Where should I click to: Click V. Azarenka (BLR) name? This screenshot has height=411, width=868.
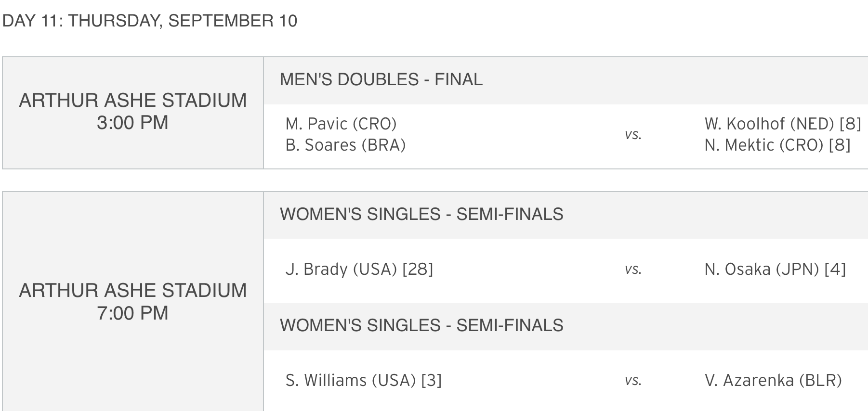pos(773,380)
